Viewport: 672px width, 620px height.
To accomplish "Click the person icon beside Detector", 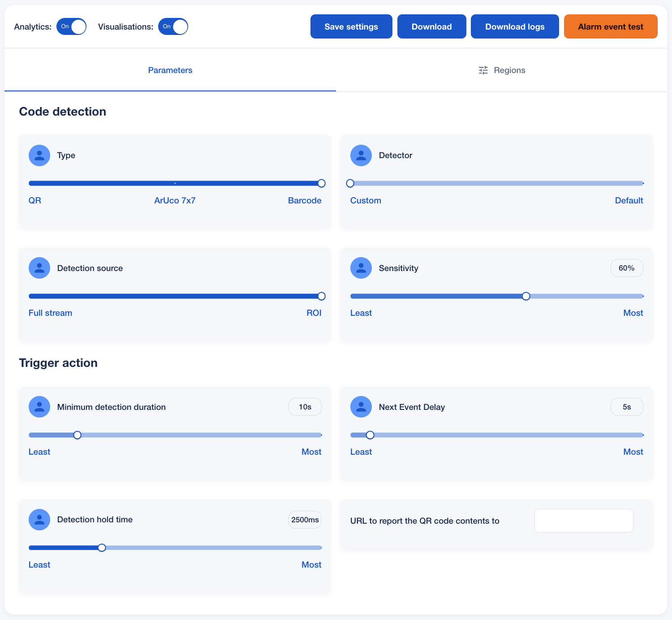I will pos(361,155).
